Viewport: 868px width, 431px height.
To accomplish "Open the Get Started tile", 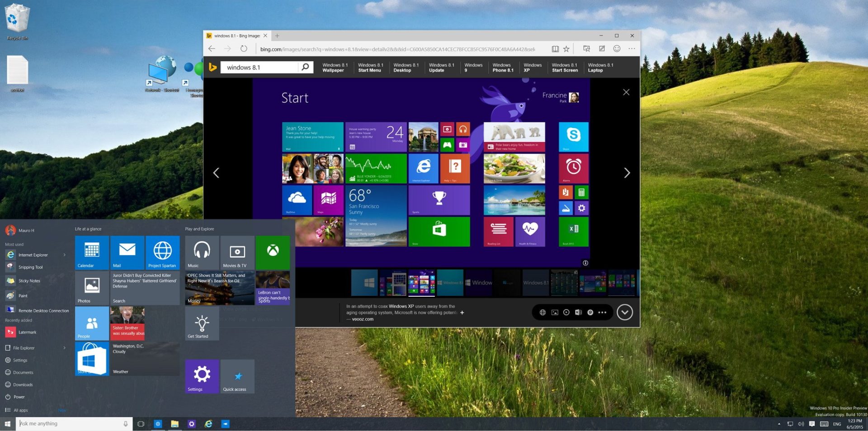I will coord(202,323).
